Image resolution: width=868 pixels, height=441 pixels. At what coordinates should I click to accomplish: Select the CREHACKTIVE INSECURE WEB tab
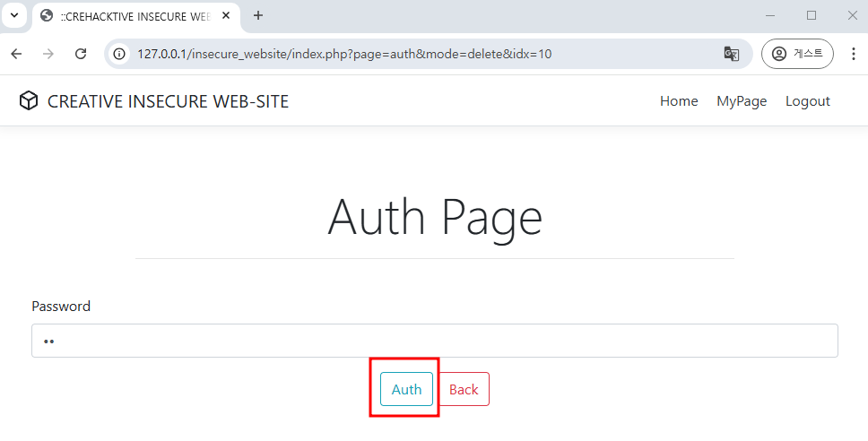point(136,16)
